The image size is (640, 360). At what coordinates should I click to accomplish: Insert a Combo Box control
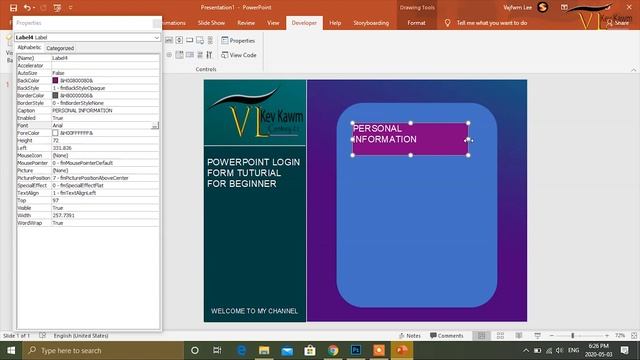179,55
